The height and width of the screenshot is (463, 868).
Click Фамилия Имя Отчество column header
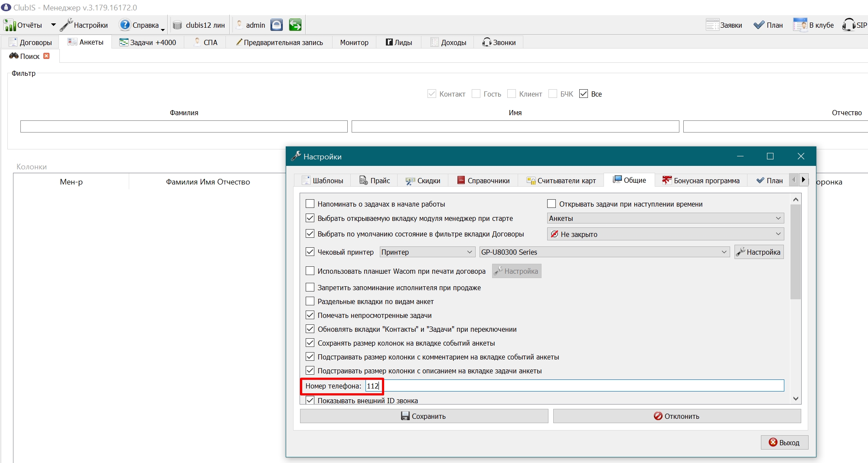click(x=208, y=182)
